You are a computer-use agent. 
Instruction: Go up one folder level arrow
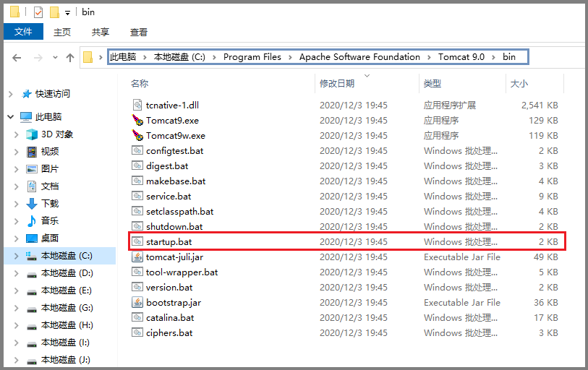click(x=69, y=58)
